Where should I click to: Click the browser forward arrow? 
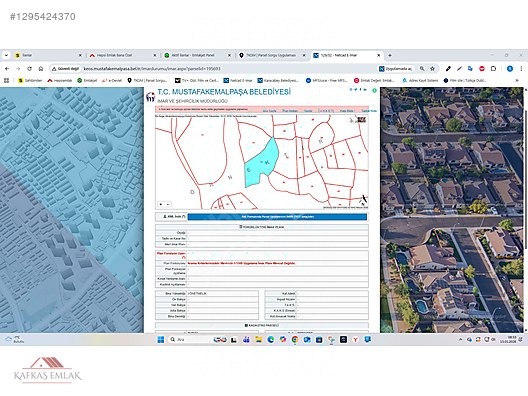[18, 69]
